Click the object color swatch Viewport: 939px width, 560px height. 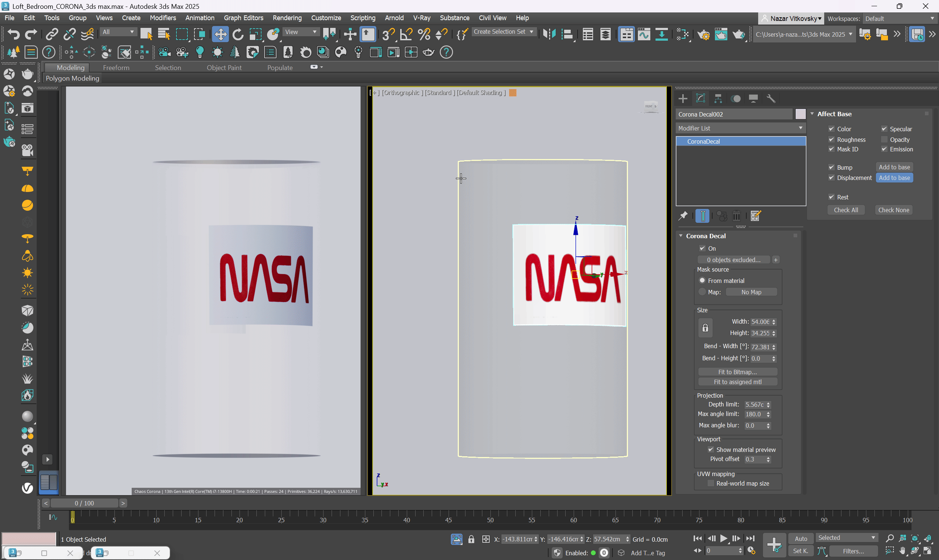click(x=800, y=114)
